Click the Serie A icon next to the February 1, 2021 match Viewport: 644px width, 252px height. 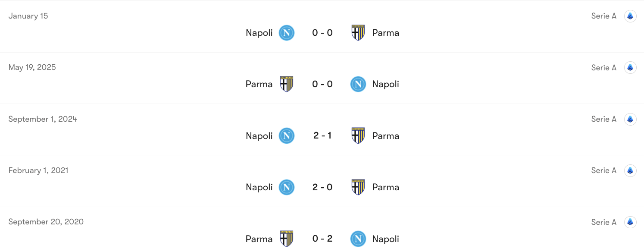[630, 170]
